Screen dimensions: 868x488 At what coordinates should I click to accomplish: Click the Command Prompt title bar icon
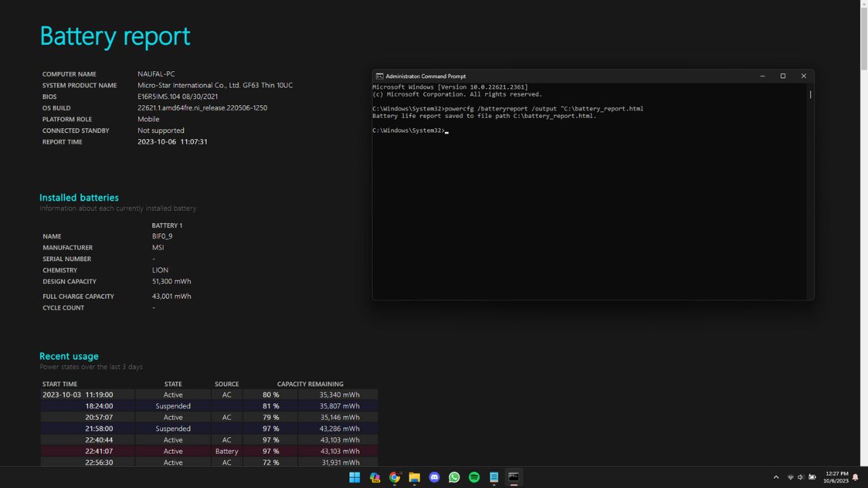380,76
